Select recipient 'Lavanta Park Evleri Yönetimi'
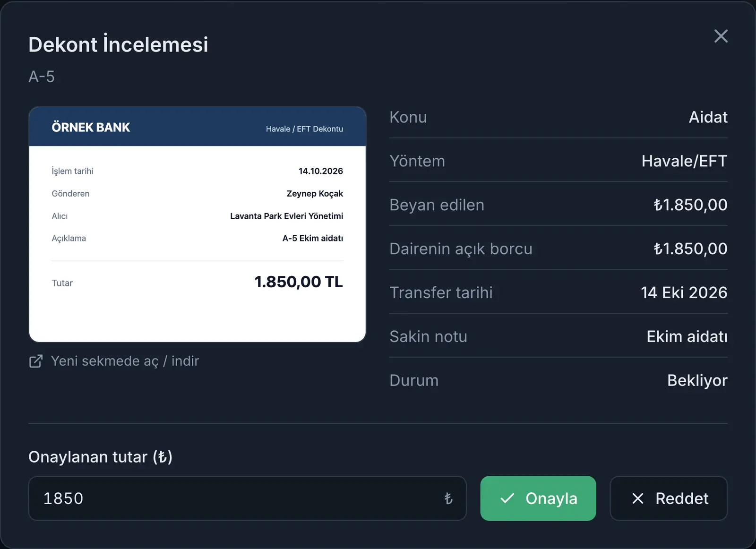 (x=286, y=216)
